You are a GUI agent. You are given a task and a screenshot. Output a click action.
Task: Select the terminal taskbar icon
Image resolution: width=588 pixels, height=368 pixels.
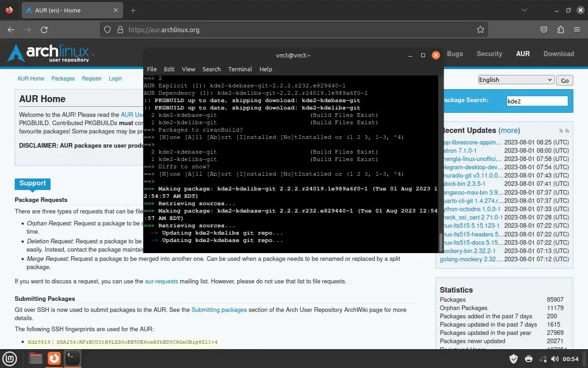click(x=73, y=358)
